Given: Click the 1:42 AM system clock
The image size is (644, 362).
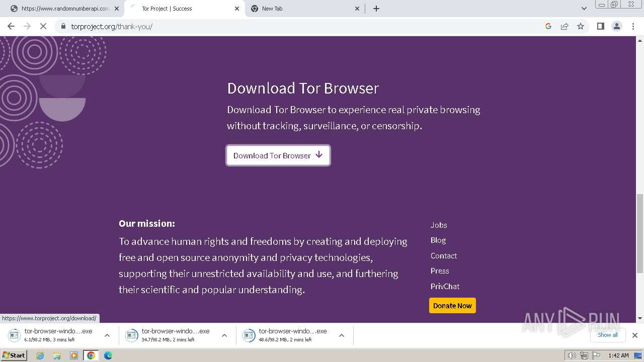Looking at the screenshot, I should click(x=618, y=355).
